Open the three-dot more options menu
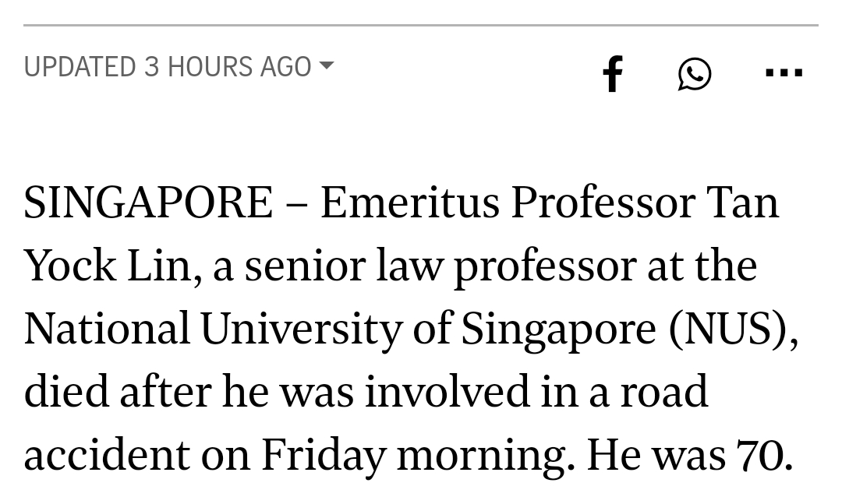 [x=784, y=73]
